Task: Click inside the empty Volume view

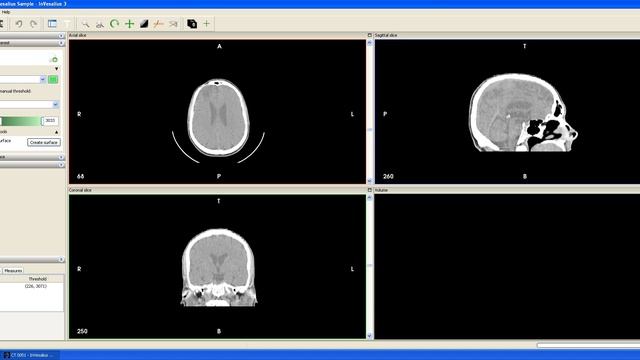Action: pos(507,266)
